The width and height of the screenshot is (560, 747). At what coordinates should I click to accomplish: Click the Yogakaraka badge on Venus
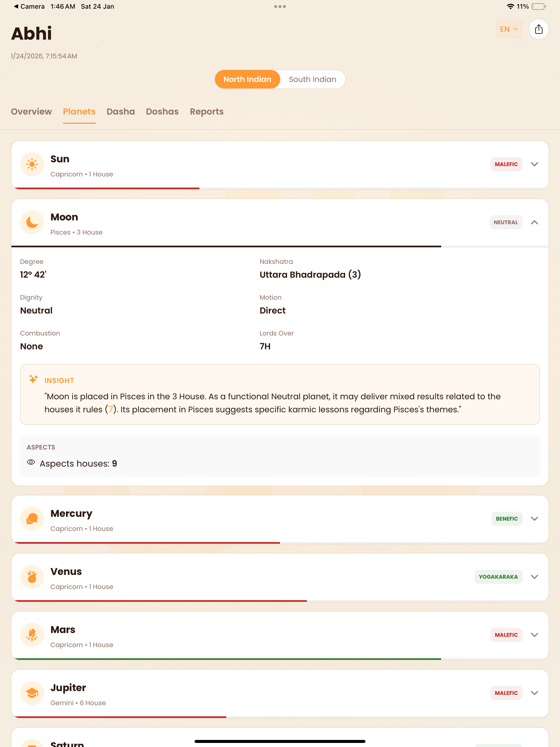pos(498,577)
